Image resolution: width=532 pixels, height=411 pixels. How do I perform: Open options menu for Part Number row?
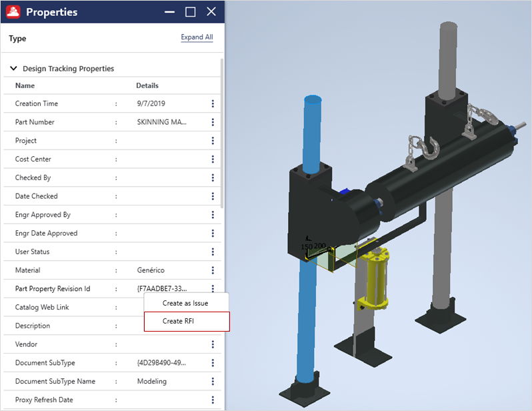[213, 122]
